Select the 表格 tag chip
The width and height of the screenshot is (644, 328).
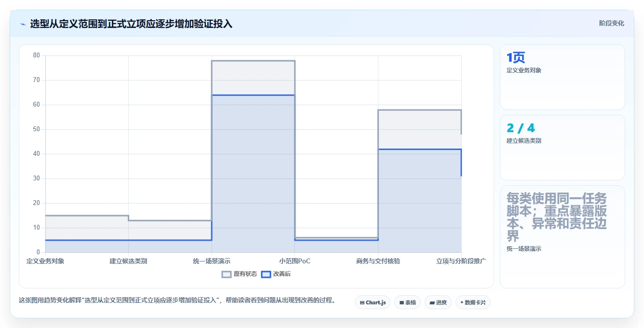(407, 302)
